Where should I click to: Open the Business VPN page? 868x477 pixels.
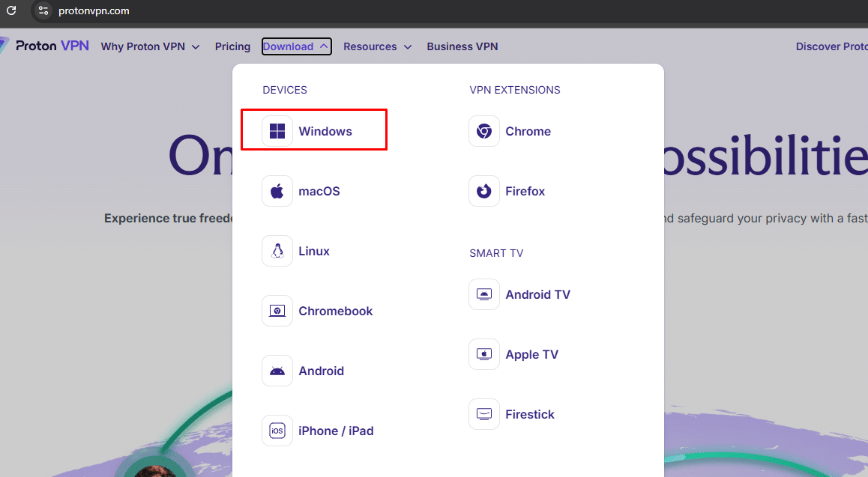pyautogui.click(x=462, y=46)
